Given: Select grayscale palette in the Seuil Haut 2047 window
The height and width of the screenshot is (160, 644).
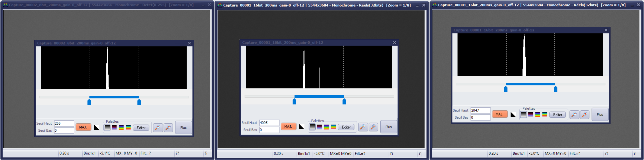Looking at the screenshot, I should pos(524,114).
